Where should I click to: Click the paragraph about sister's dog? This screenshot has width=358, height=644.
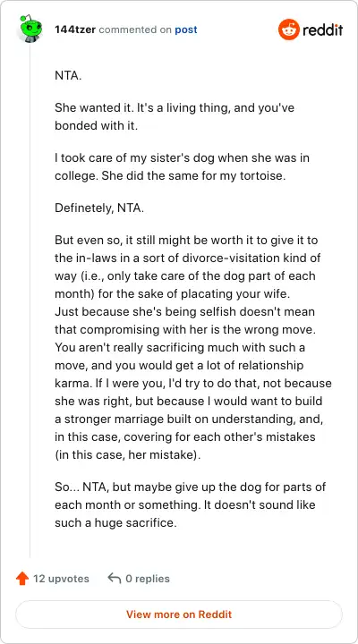click(x=182, y=166)
